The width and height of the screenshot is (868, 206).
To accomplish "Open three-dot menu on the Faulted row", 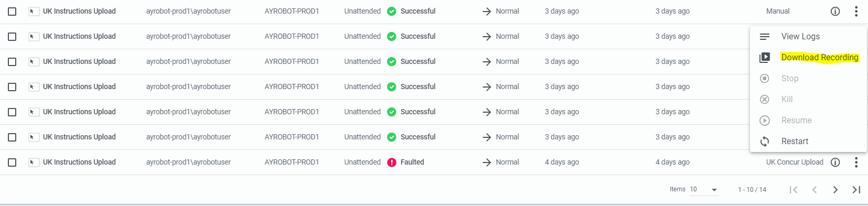I will click(x=856, y=162).
